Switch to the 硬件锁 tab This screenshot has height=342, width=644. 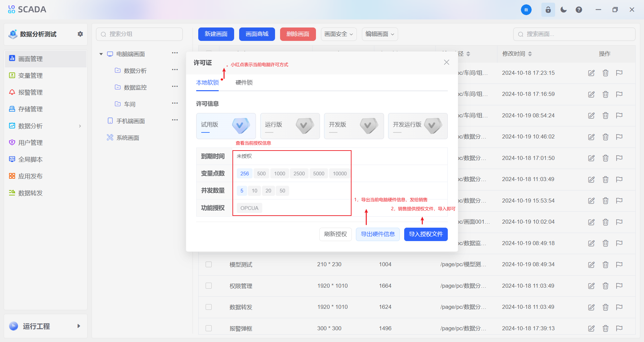(244, 82)
